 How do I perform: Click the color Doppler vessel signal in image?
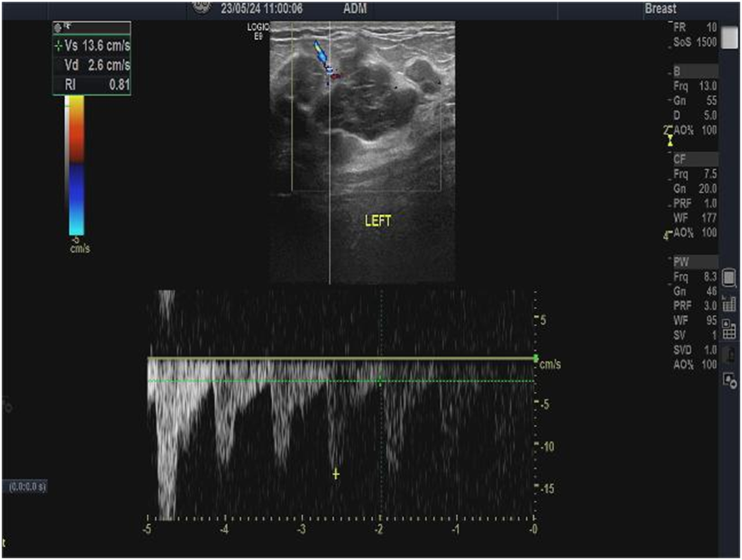[x=324, y=58]
